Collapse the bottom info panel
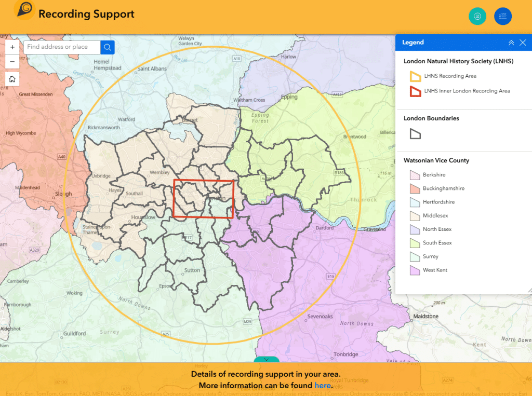This screenshot has width=532, height=396. click(267, 359)
